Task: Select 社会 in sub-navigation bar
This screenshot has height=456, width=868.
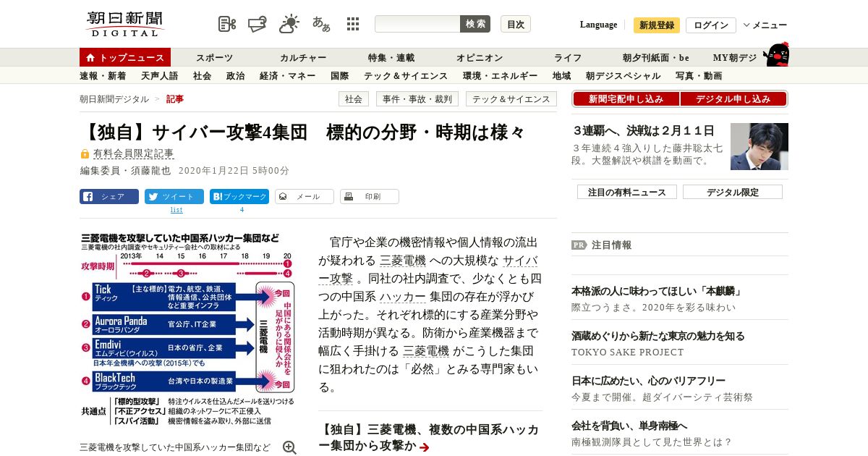Action: point(203,75)
